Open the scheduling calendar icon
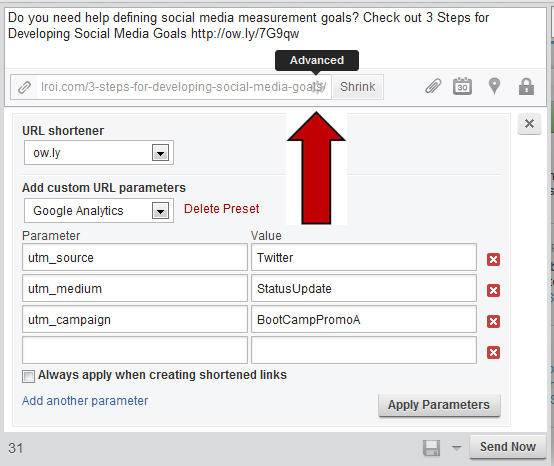This screenshot has height=466, width=554. (x=462, y=86)
